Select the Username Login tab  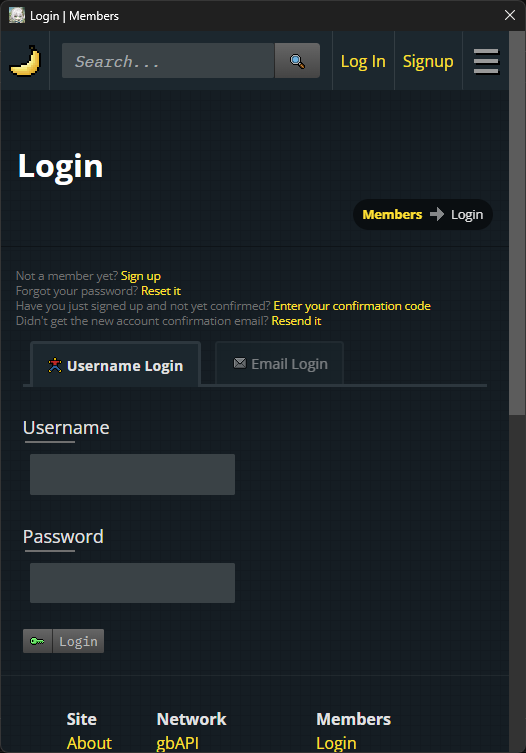click(x=115, y=365)
